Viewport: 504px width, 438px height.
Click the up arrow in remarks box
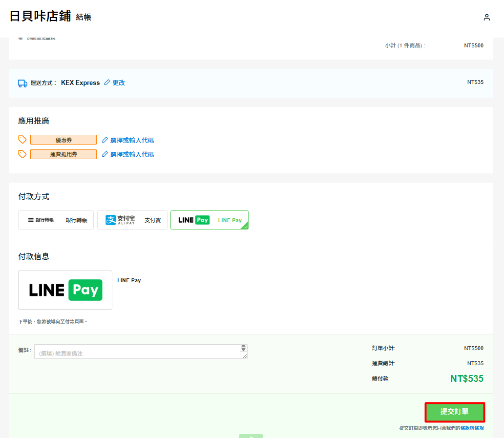pos(243,347)
